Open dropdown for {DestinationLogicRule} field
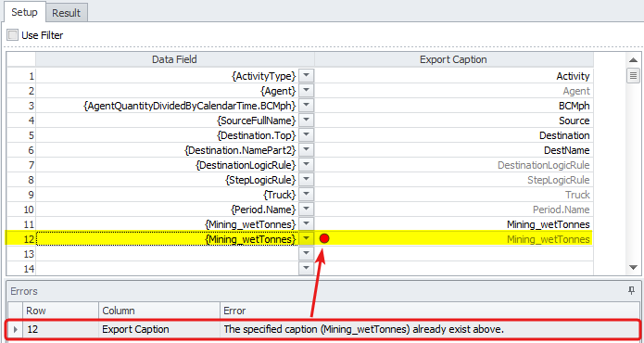The width and height of the screenshot is (644, 343). 306,165
